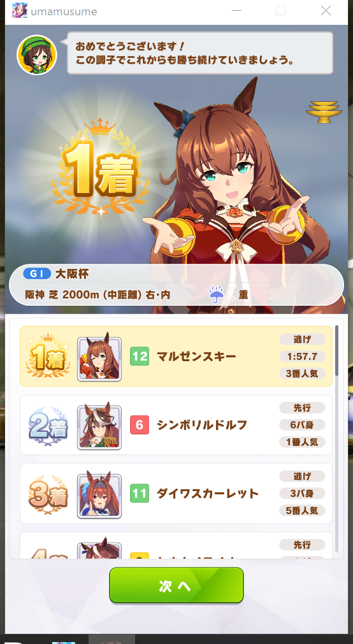The height and width of the screenshot is (644, 353).
Task: Click the gold trophy icon at top right
Action: [324, 111]
